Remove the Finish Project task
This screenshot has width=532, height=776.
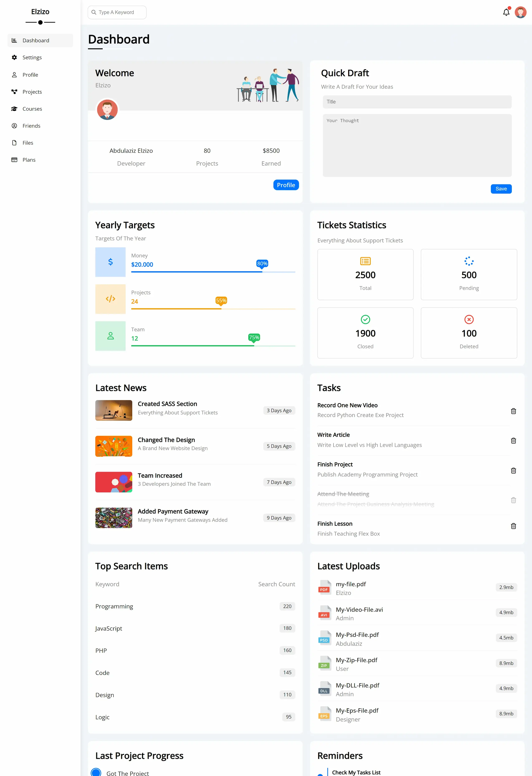(x=513, y=471)
